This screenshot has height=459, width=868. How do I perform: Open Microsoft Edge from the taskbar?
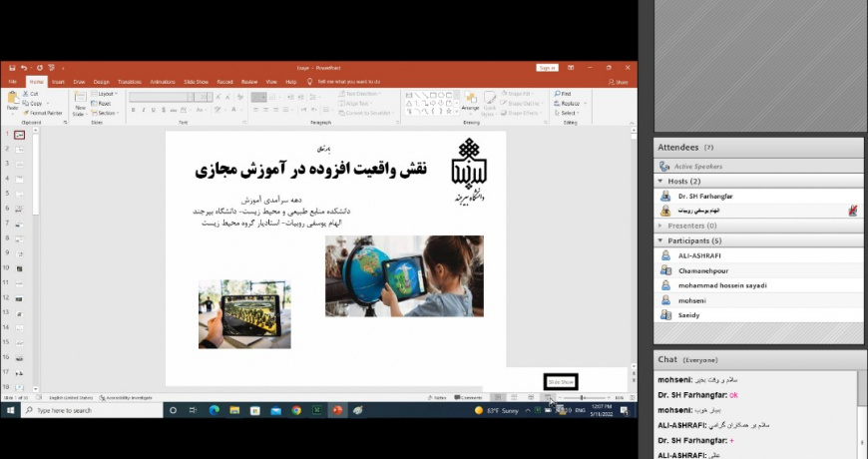pyautogui.click(x=215, y=410)
